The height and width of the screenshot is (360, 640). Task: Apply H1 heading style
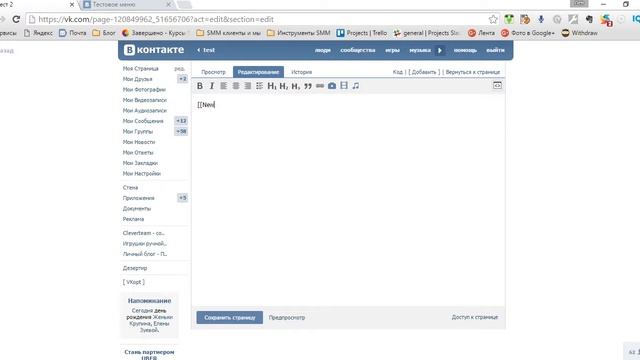pyautogui.click(x=272, y=86)
